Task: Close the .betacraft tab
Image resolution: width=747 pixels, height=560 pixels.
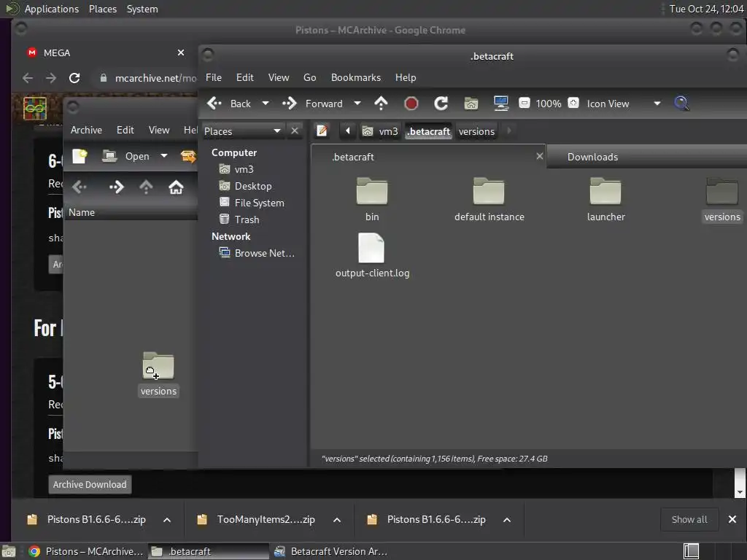Action: (x=539, y=156)
